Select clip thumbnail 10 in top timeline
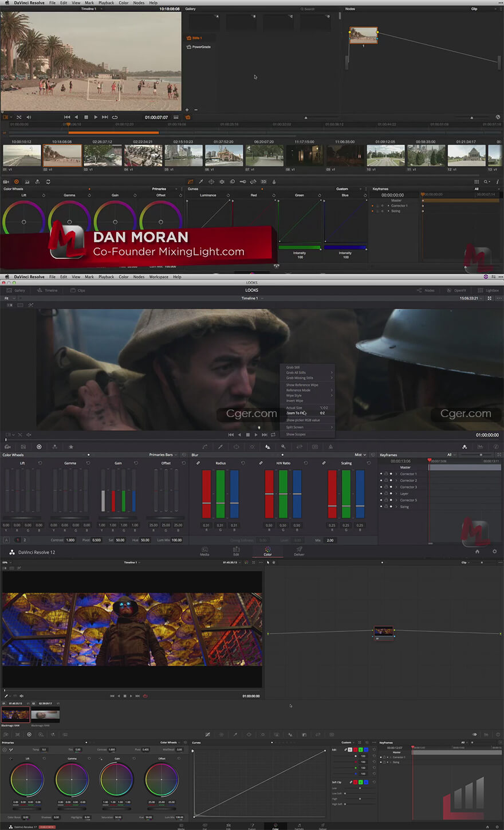Viewport: 504px width, 830px height. tap(385, 155)
